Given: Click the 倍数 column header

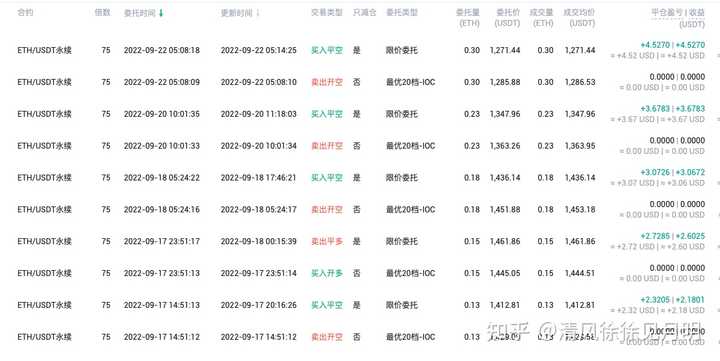Looking at the screenshot, I should 102,13.
